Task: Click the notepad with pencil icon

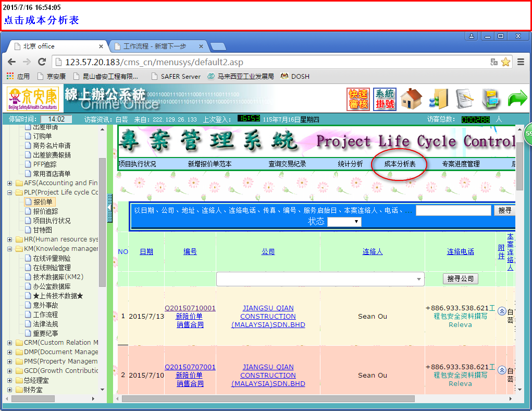Action: click(x=464, y=99)
